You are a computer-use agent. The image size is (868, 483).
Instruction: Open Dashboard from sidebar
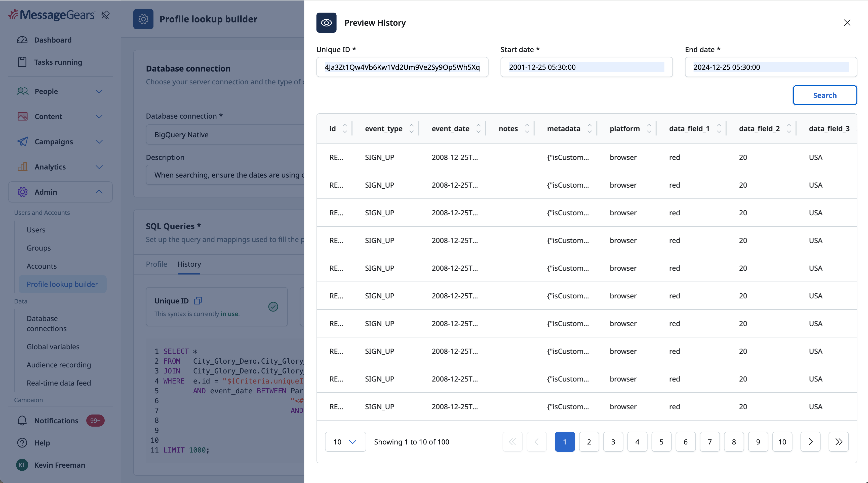tap(53, 40)
